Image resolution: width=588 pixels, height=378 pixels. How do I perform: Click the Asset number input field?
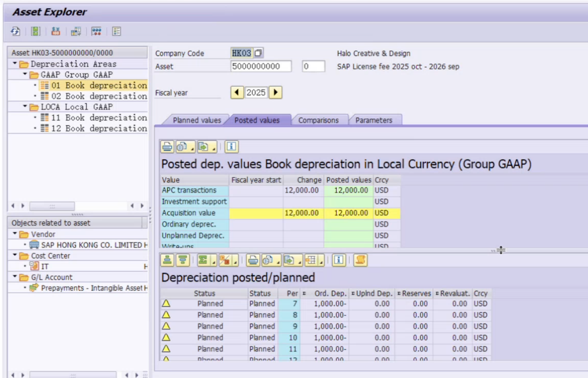pos(261,66)
